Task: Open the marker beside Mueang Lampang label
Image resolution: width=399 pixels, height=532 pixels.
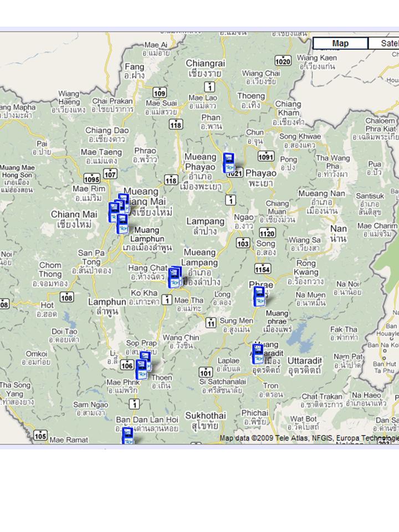Action: pos(175,278)
